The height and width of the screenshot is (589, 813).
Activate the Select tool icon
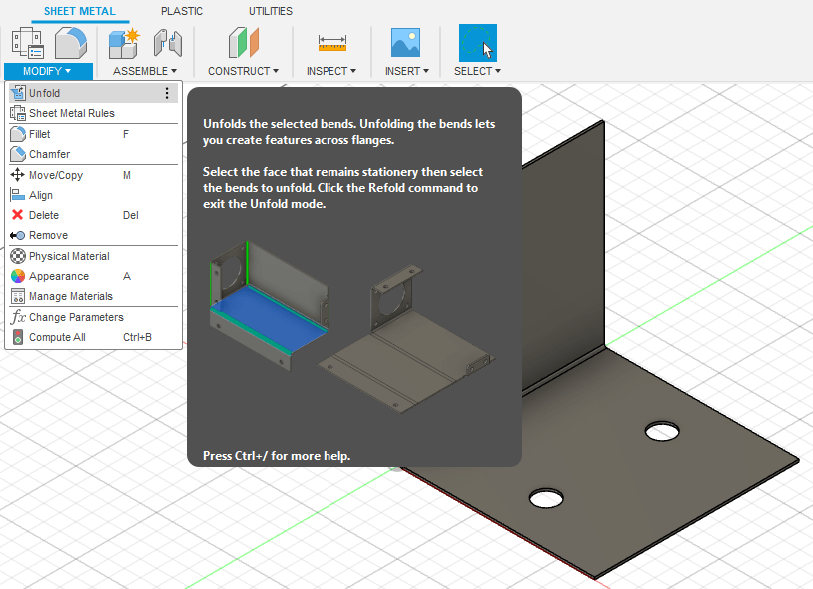tap(478, 43)
